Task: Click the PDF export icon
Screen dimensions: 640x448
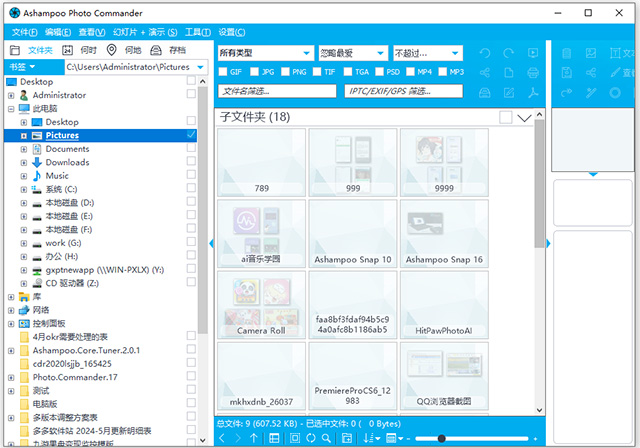Action: [x=533, y=93]
